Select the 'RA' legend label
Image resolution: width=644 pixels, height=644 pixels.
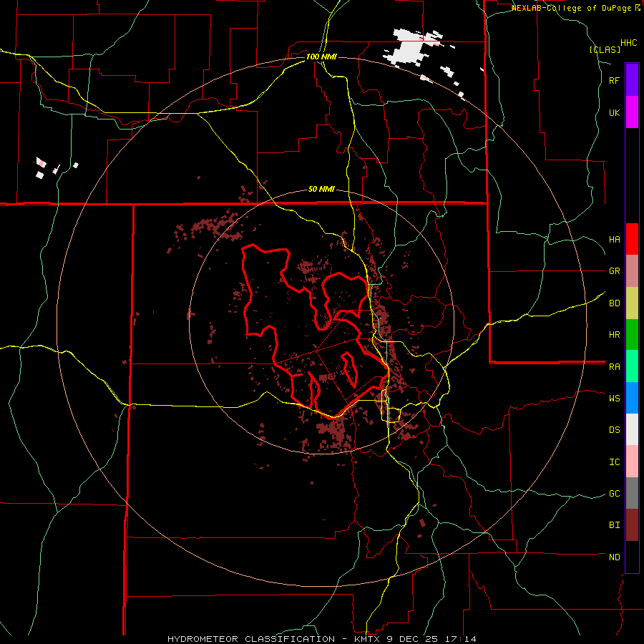pos(614,367)
